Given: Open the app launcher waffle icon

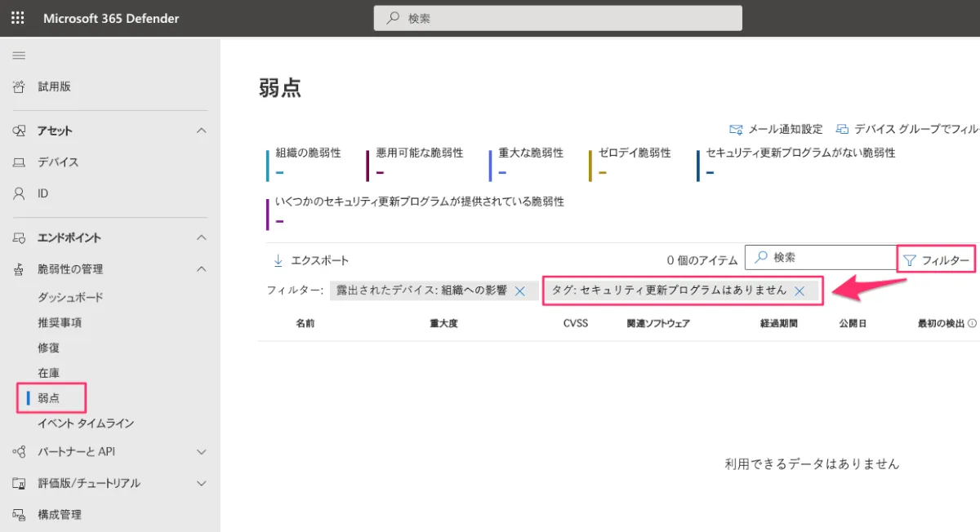Looking at the screenshot, I should coord(17,18).
